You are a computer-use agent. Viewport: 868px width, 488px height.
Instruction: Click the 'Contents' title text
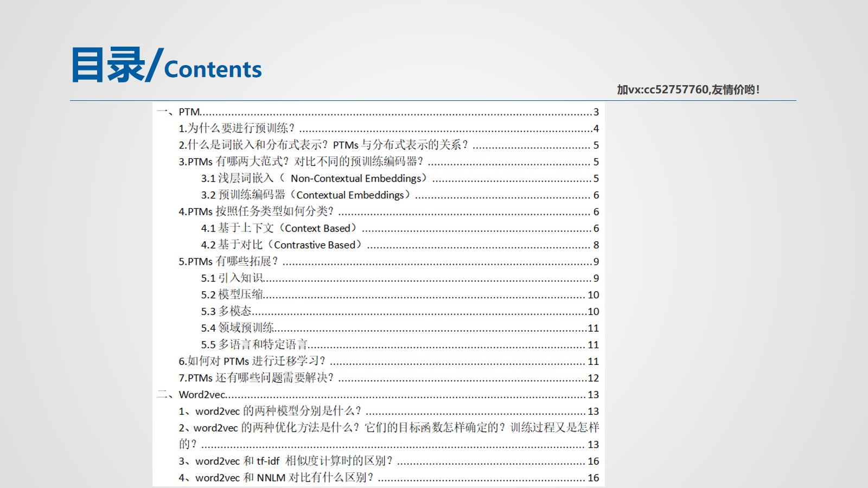(213, 69)
